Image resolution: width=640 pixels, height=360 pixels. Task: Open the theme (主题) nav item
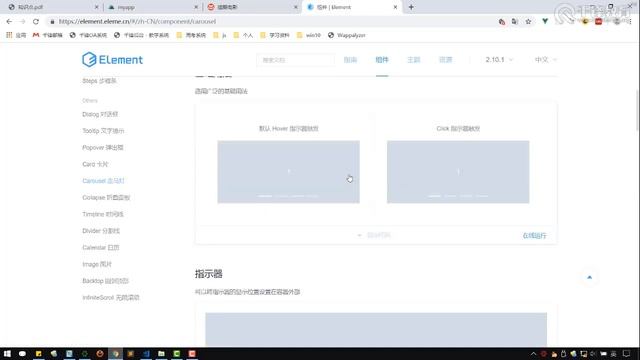413,60
